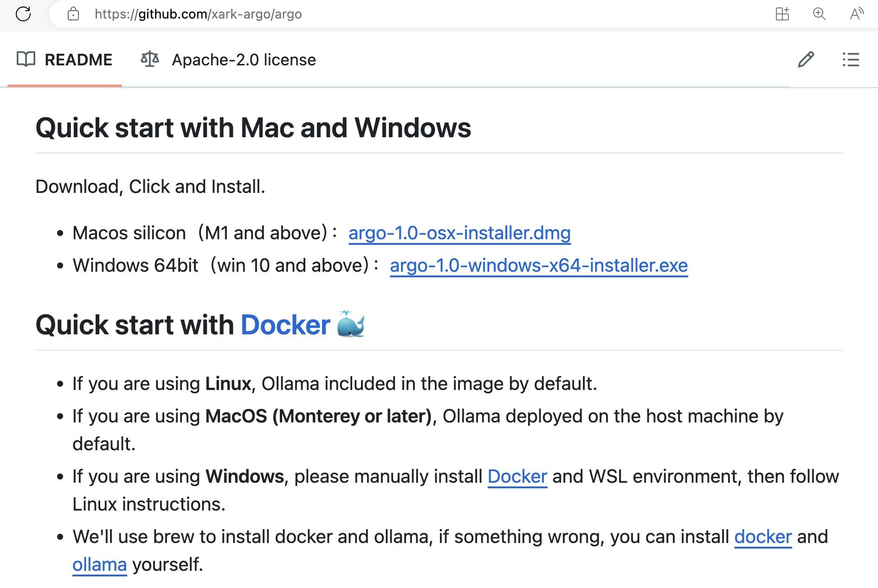Click the browser reload page icon
Screen dimensions: 878x588
coord(23,14)
